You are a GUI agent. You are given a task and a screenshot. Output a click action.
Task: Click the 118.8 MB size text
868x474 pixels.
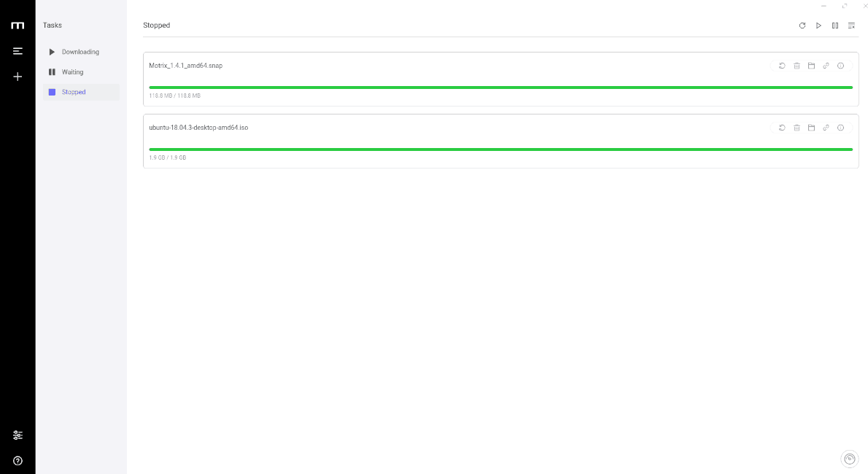[x=174, y=96]
